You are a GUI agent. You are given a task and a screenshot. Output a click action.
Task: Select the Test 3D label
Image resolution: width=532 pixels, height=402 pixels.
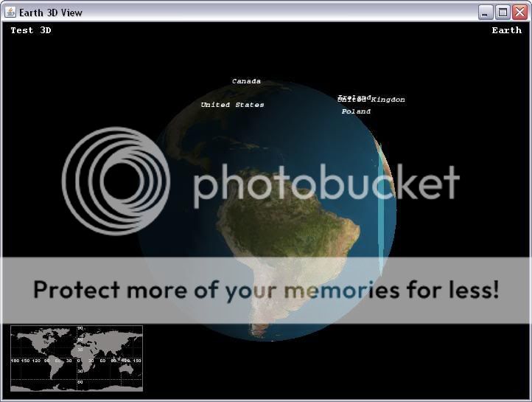point(31,30)
